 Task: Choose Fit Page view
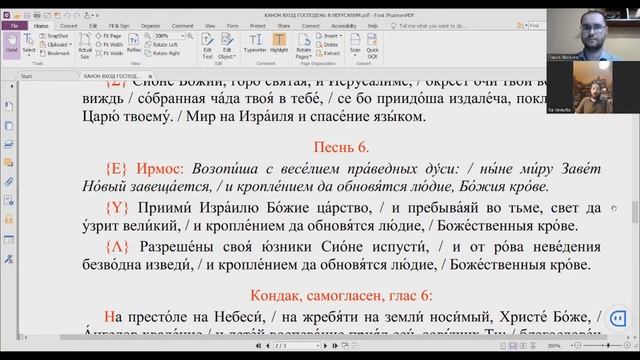[x=109, y=36]
